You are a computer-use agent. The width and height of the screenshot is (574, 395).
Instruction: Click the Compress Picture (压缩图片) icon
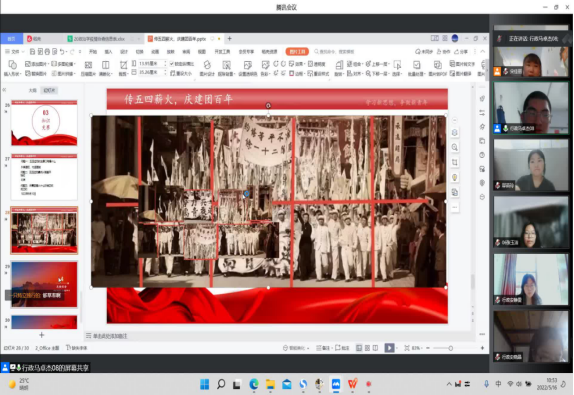[88, 65]
